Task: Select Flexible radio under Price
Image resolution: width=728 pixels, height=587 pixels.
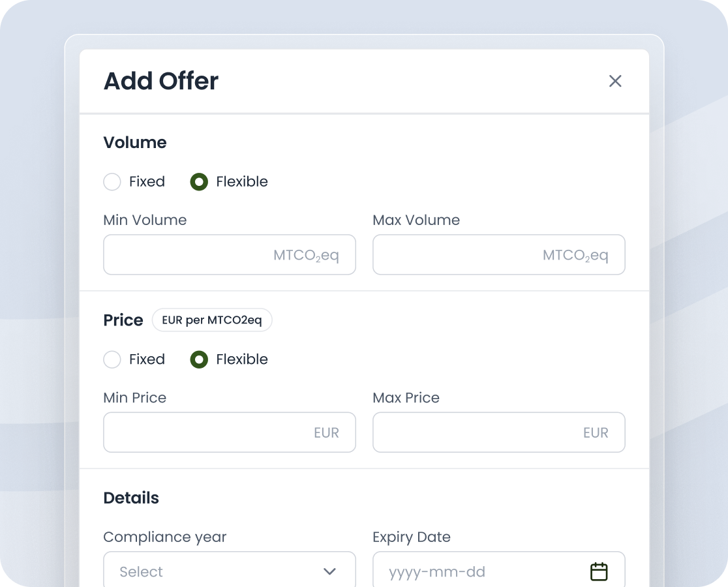Action: (199, 359)
